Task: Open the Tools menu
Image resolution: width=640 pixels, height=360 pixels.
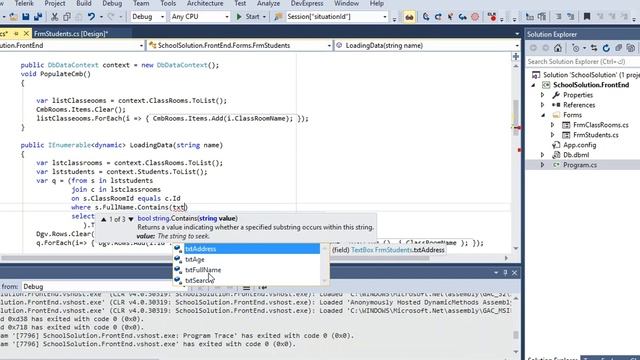Action: coord(168,4)
